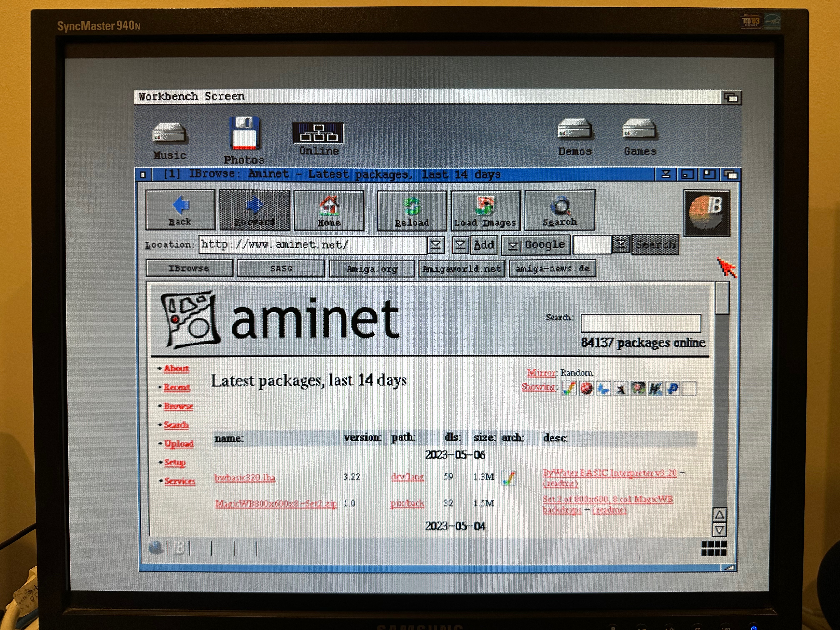Click the globe icon in status bar
The image size is (840, 630).
(x=155, y=548)
